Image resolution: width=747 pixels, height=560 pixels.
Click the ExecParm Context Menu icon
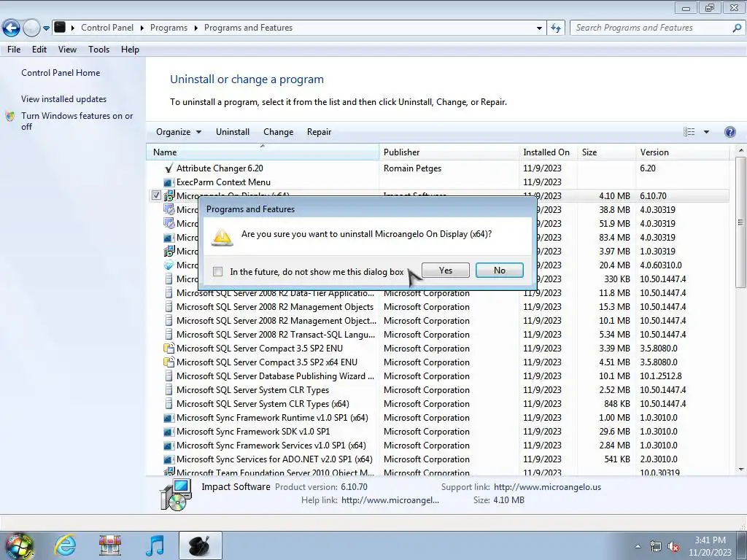pos(169,182)
